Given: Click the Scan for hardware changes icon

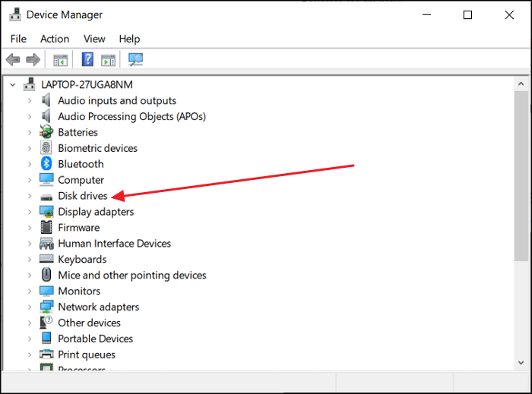Looking at the screenshot, I should tap(135, 59).
